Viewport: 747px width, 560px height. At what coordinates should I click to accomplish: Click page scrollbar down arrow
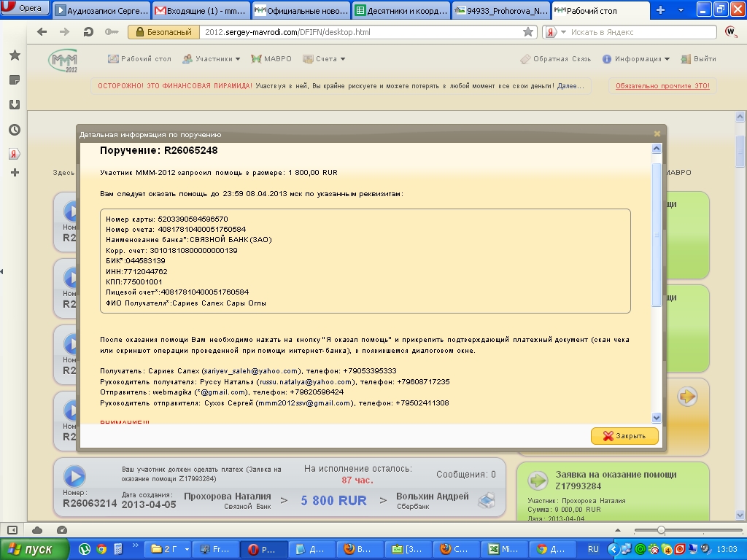(x=740, y=515)
